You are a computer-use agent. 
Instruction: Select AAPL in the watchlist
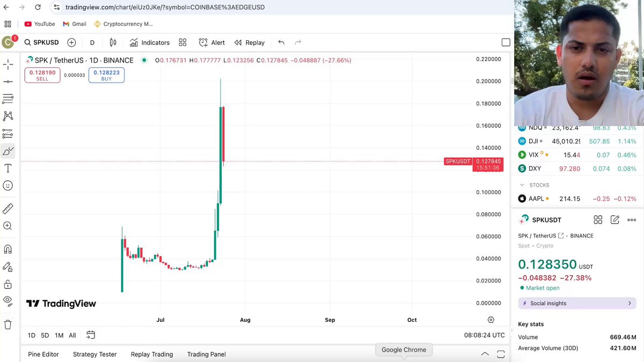(x=577, y=198)
